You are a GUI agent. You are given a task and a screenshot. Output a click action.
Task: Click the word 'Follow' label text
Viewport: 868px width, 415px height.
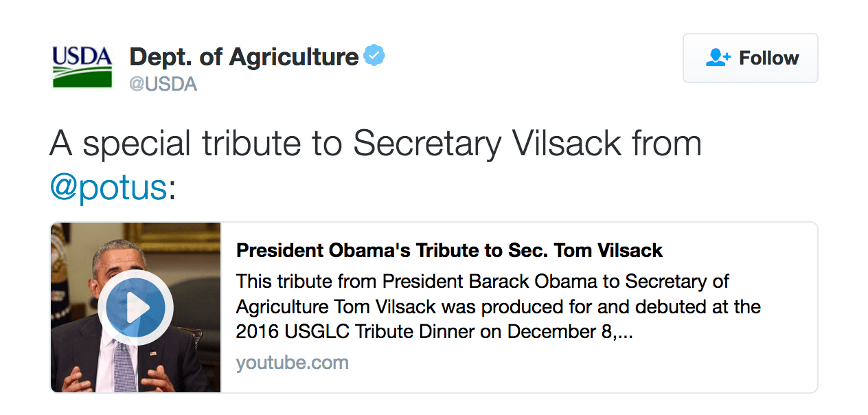(768, 58)
